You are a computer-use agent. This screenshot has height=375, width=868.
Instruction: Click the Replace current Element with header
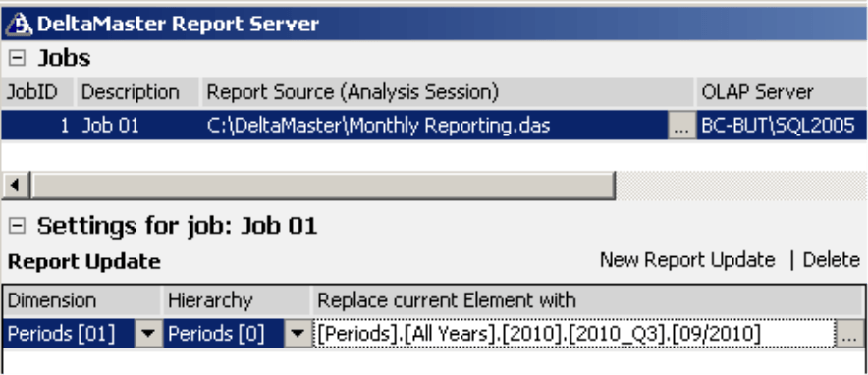(x=588, y=301)
